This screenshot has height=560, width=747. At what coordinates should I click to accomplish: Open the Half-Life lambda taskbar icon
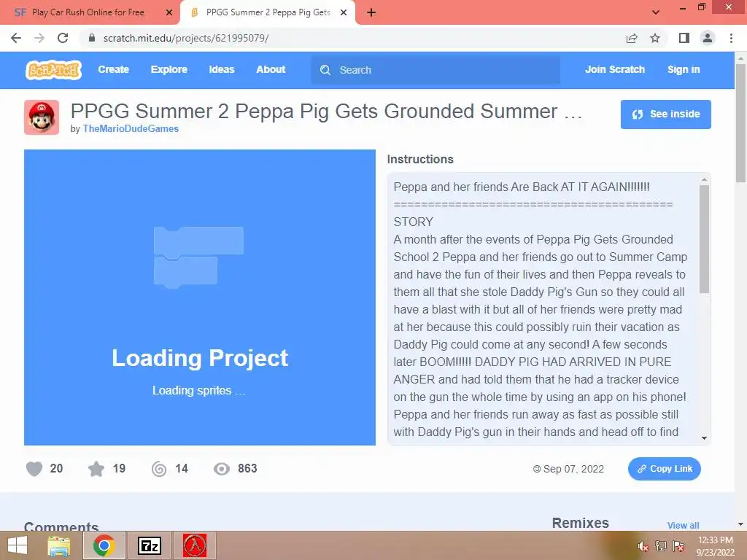(195, 545)
